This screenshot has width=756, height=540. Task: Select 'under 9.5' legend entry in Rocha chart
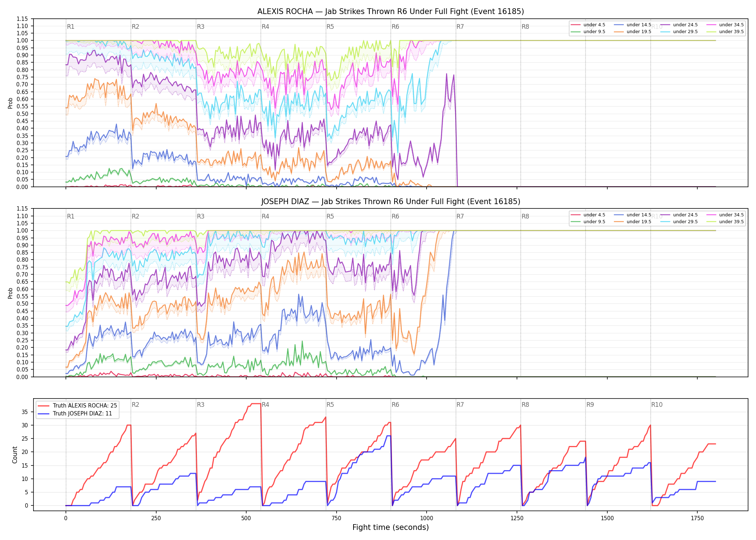coord(588,32)
